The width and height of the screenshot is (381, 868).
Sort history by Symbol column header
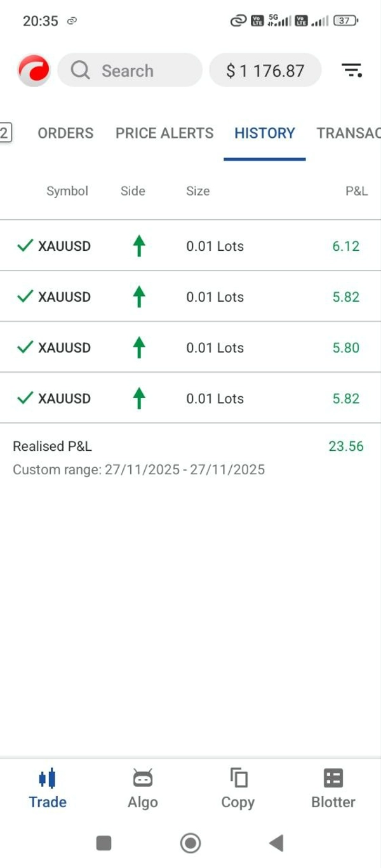67,191
